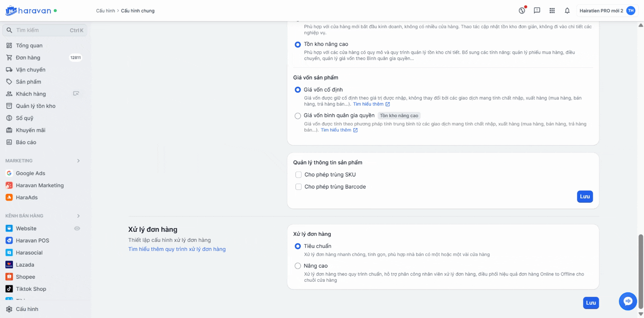Click the feedback message icon in header
644x318 pixels.
pos(537,11)
